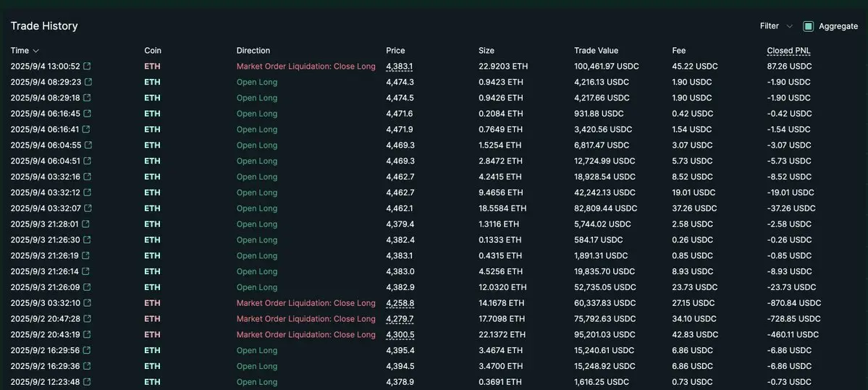Click the Closed PNL column header
Image resolution: width=868 pixels, height=390 pixels.
point(788,51)
